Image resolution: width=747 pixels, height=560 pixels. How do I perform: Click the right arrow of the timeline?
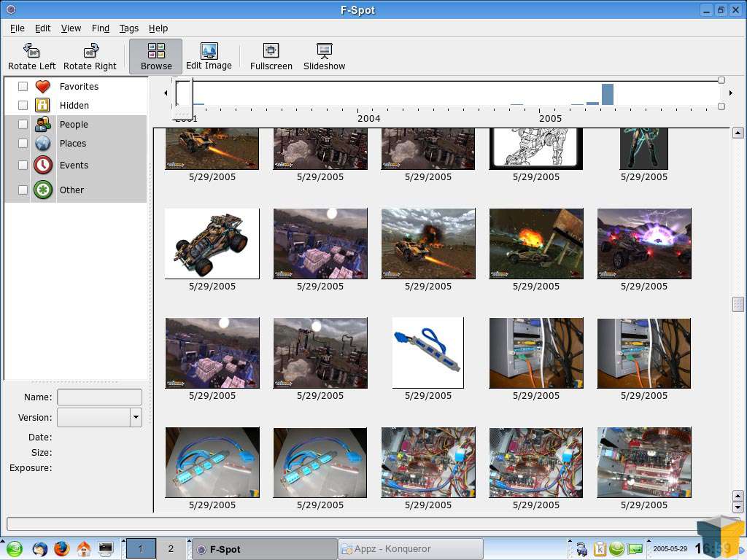click(731, 93)
